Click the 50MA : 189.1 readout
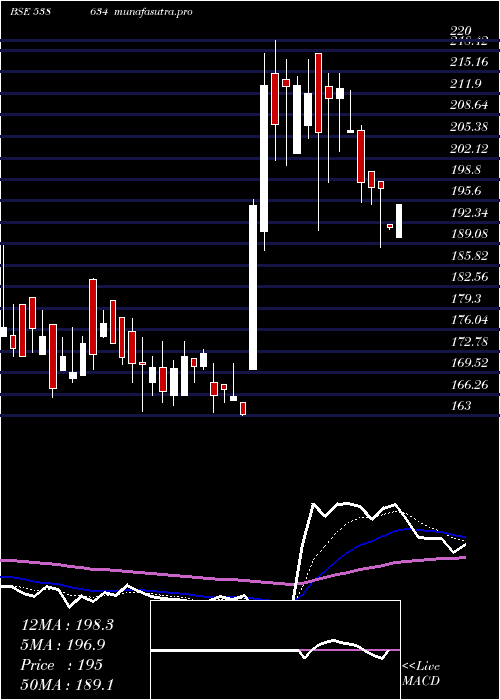This screenshot has height=700, width=500. click(x=67, y=685)
